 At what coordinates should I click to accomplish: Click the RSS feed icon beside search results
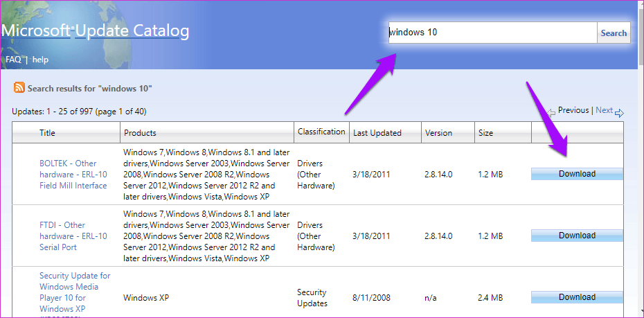pos(19,87)
